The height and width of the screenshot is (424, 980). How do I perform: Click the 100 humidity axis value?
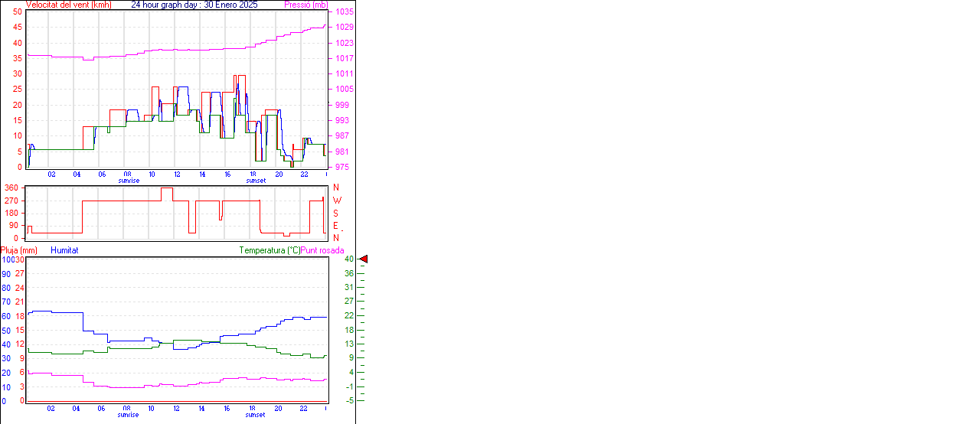point(8,259)
